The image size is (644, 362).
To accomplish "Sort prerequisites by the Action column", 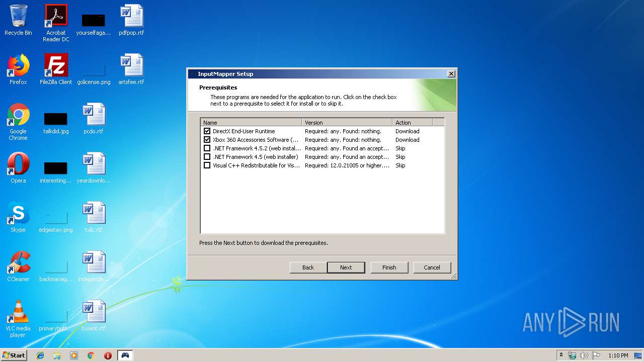I will pos(413,122).
